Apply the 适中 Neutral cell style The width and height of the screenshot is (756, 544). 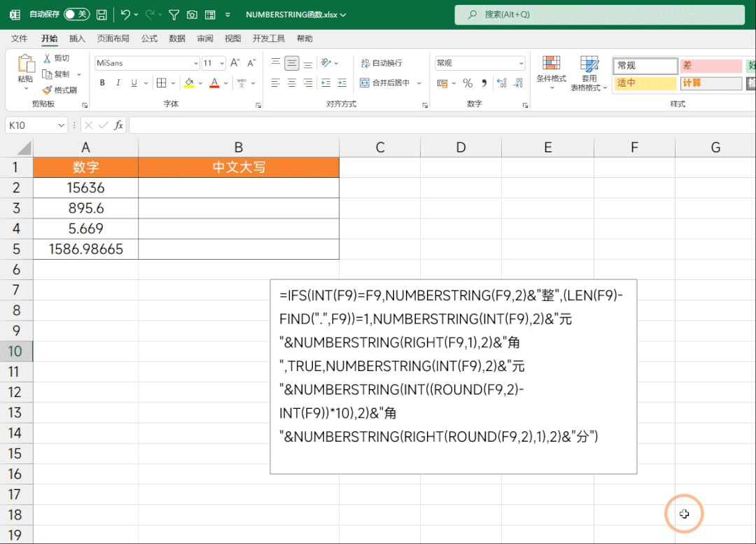[645, 83]
